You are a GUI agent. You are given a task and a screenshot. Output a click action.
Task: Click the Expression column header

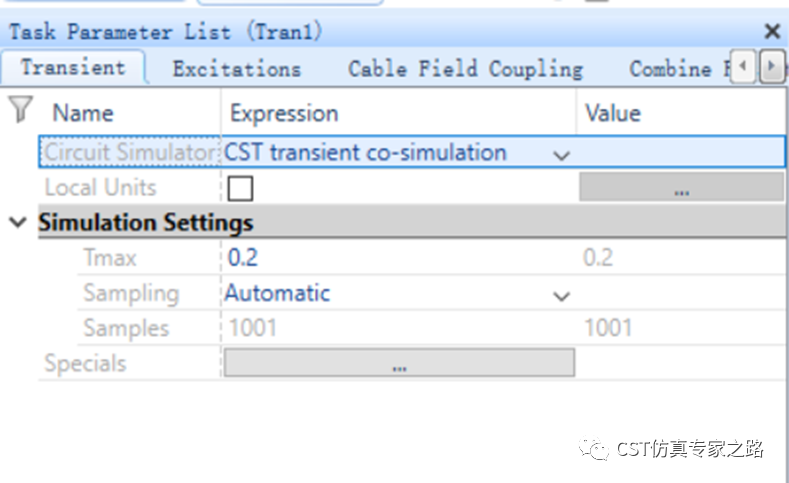click(284, 113)
